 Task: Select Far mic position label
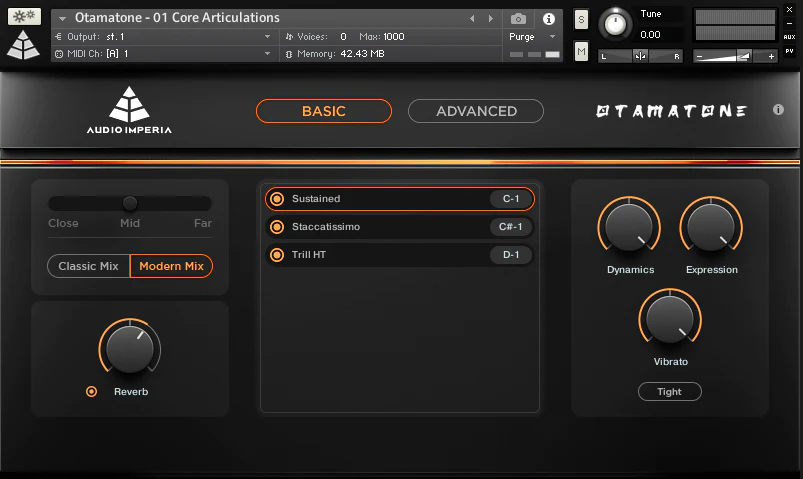pos(203,223)
